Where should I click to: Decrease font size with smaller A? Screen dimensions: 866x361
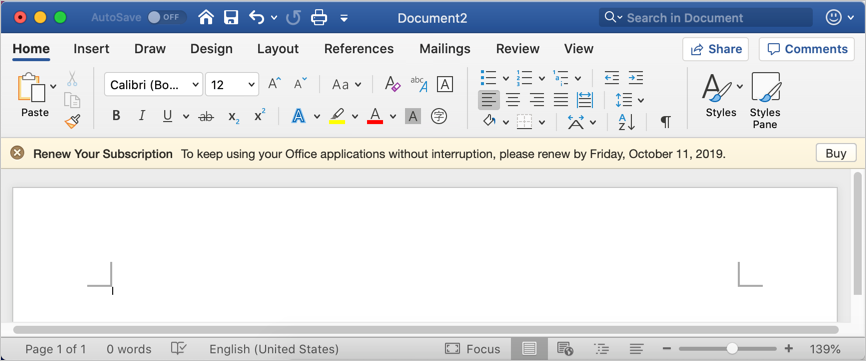pos(300,84)
